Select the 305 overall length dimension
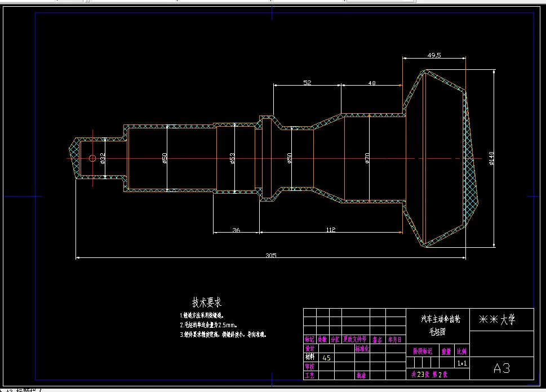Image resolution: width=546 pixels, height=392 pixels. click(x=270, y=255)
